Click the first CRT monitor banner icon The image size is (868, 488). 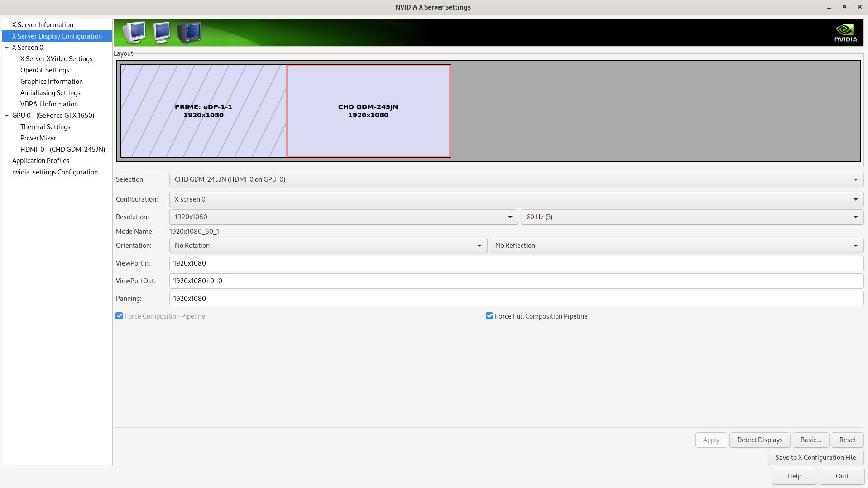tap(134, 33)
